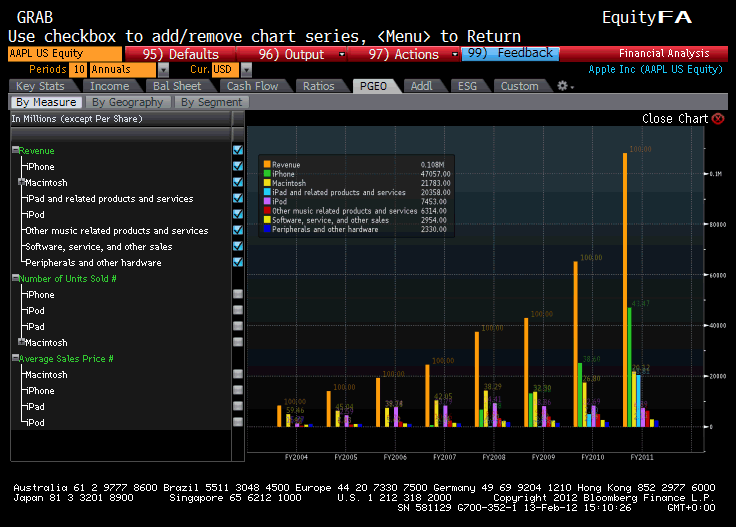Collapse the Number of Units Sold group
This screenshot has height=527, width=736.
tap(16, 279)
